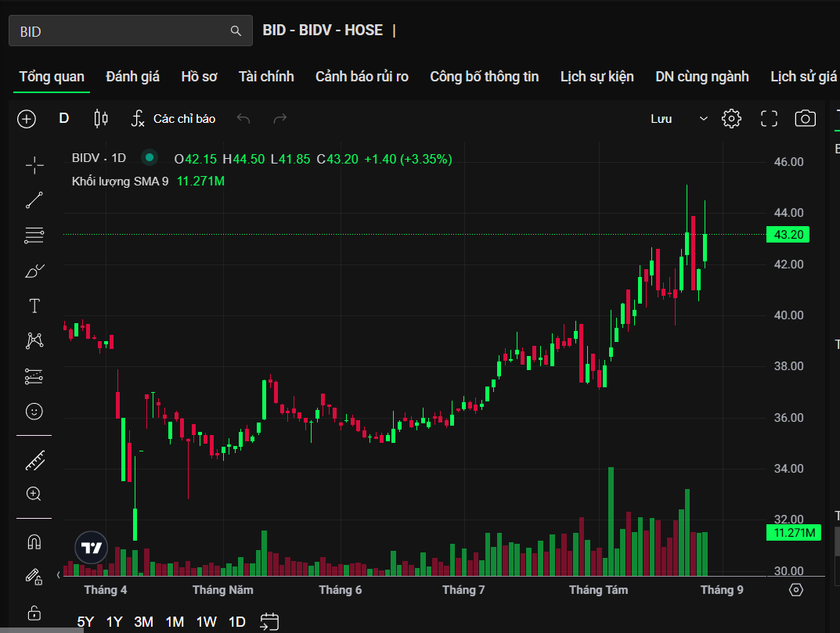The width and height of the screenshot is (840, 633).
Task: Save the chart layout with Lưu
Action: tap(661, 119)
